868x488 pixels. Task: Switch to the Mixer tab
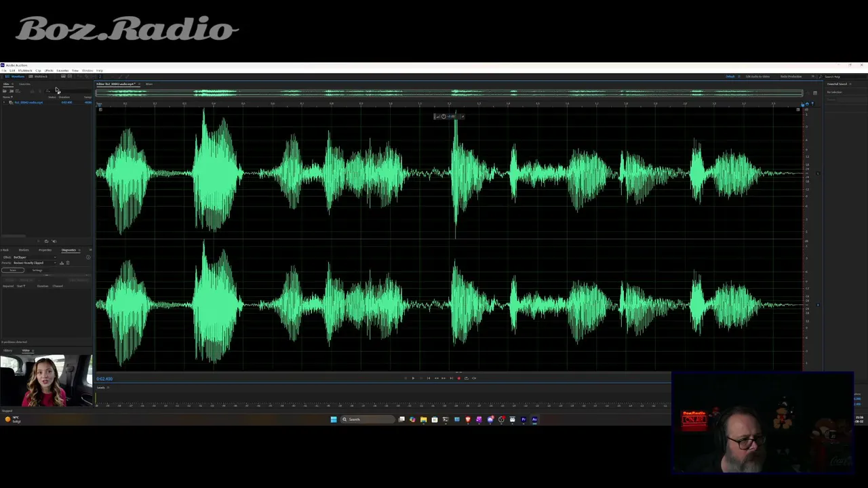pos(149,84)
